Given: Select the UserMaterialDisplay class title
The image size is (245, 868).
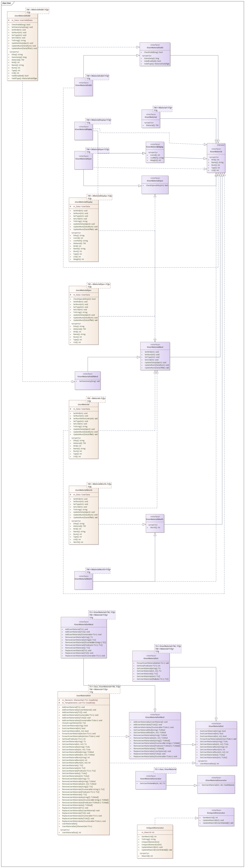Looking at the screenshot, I should coord(83,202).
